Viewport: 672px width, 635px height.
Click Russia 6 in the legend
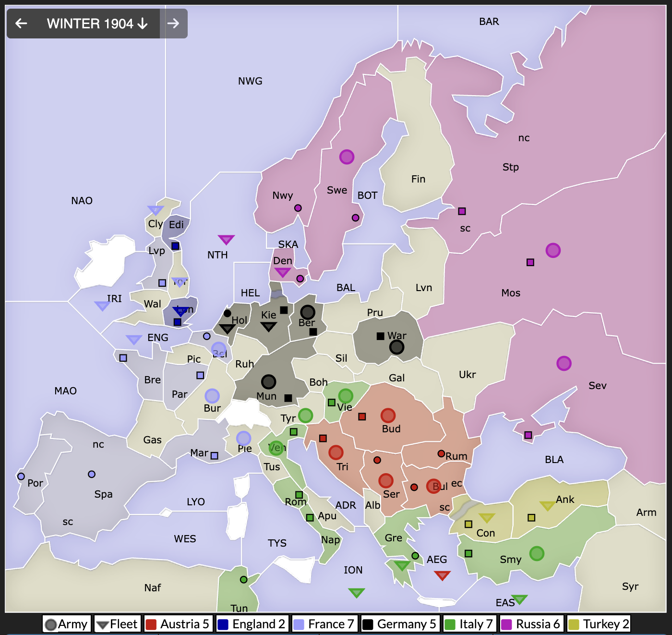pos(531,624)
